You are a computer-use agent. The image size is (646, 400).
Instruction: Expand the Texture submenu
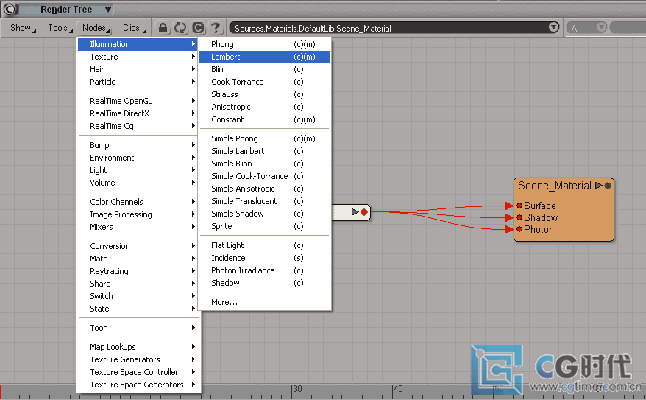click(138, 57)
